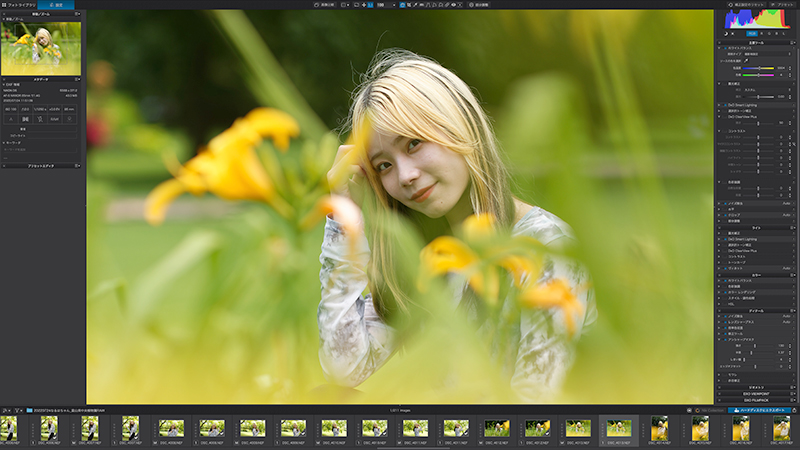This screenshot has height=450, width=800.
Task: Open the Detail palette options menu icon
Action: click(x=792, y=310)
